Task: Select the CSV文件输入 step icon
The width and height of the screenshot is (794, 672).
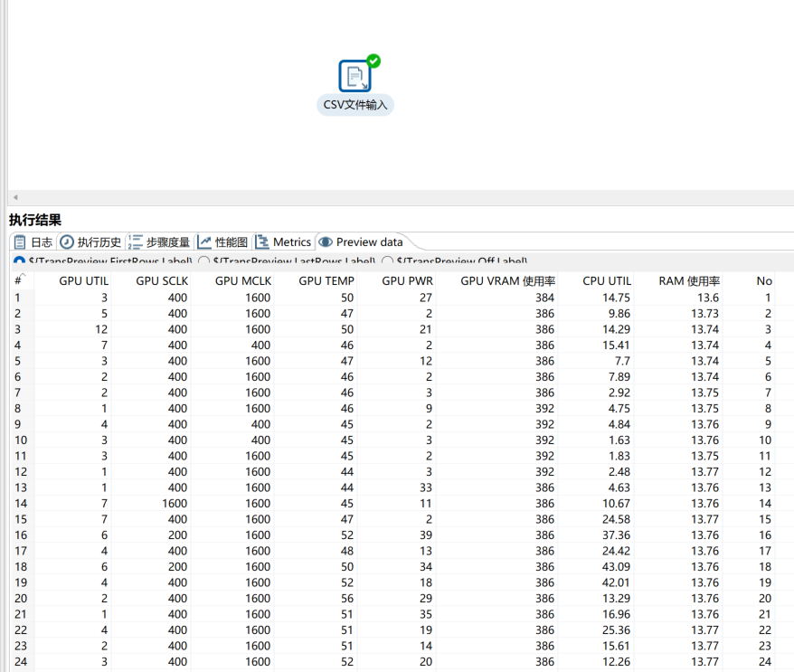Action: pos(354,76)
